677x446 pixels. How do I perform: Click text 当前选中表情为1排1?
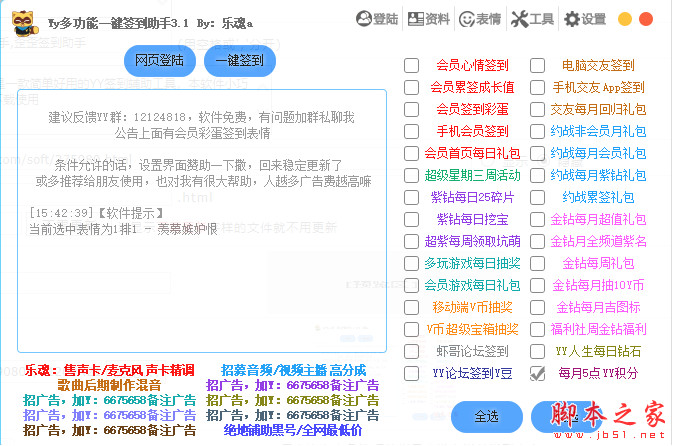pyautogui.click(x=83, y=229)
